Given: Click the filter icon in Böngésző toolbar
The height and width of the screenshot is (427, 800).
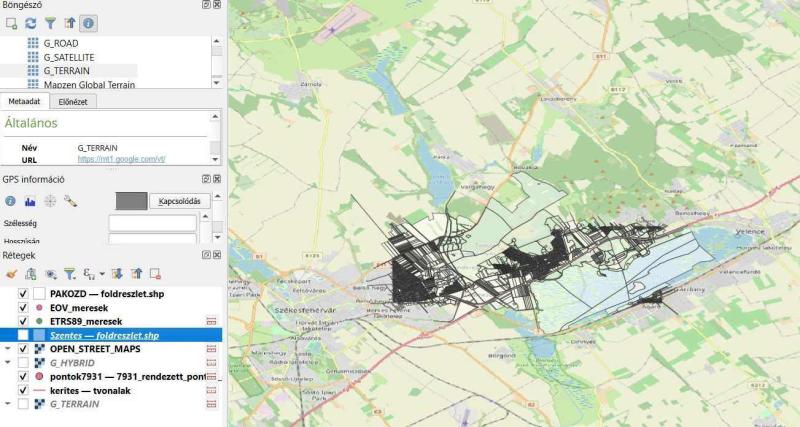Looking at the screenshot, I should click(49, 21).
